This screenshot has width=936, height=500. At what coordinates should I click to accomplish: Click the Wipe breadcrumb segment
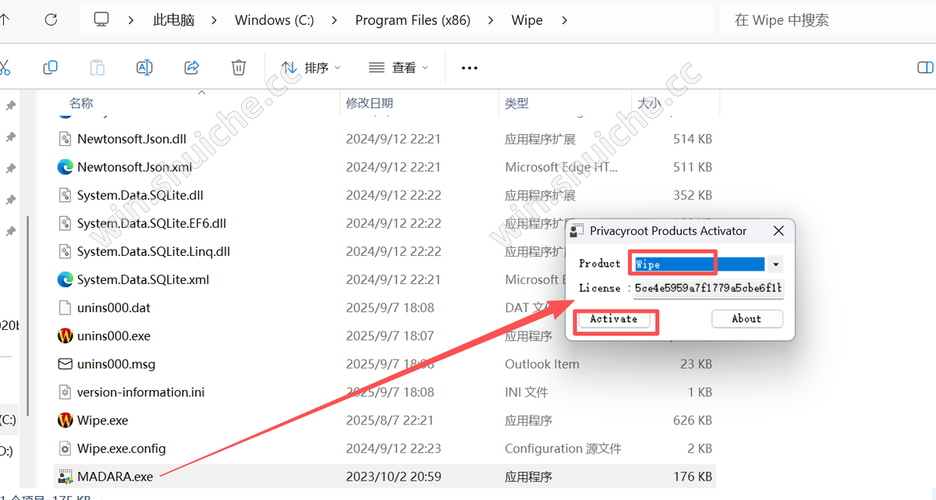point(526,20)
